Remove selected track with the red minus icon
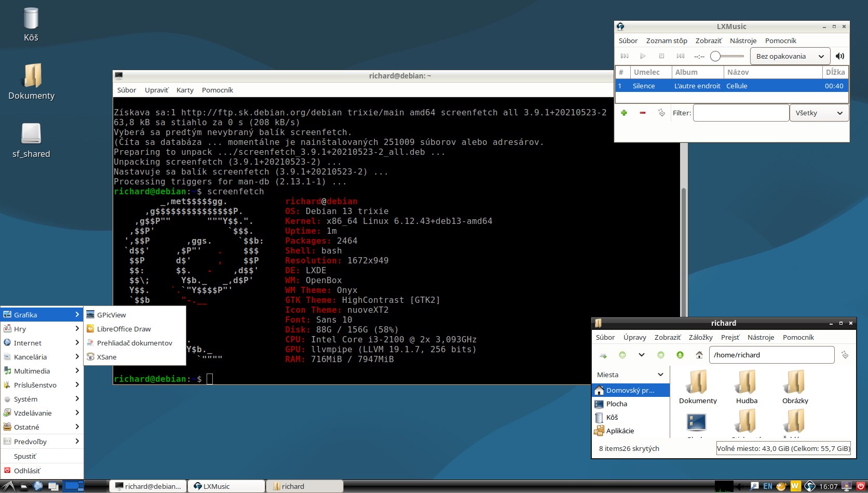This screenshot has width=868, height=493. coord(643,113)
